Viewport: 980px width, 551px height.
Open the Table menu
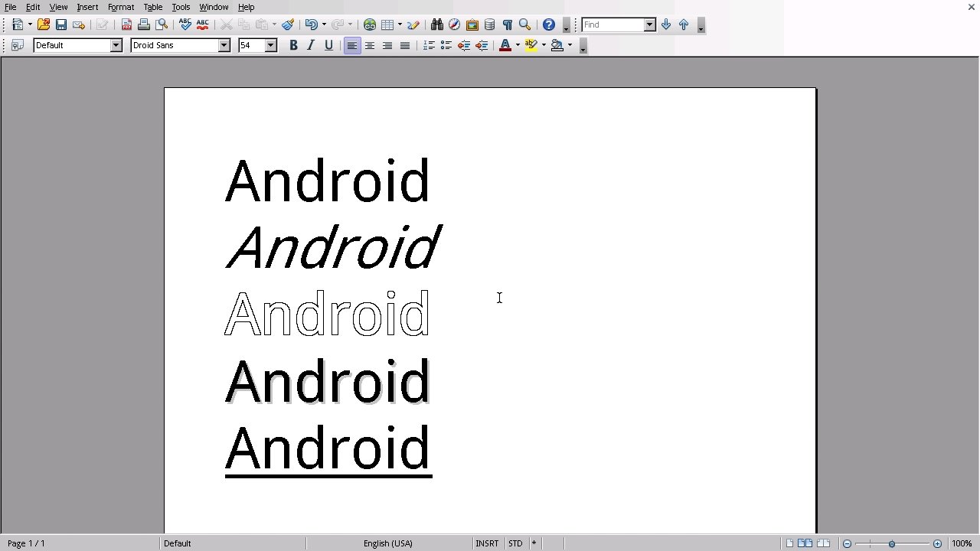pyautogui.click(x=153, y=7)
